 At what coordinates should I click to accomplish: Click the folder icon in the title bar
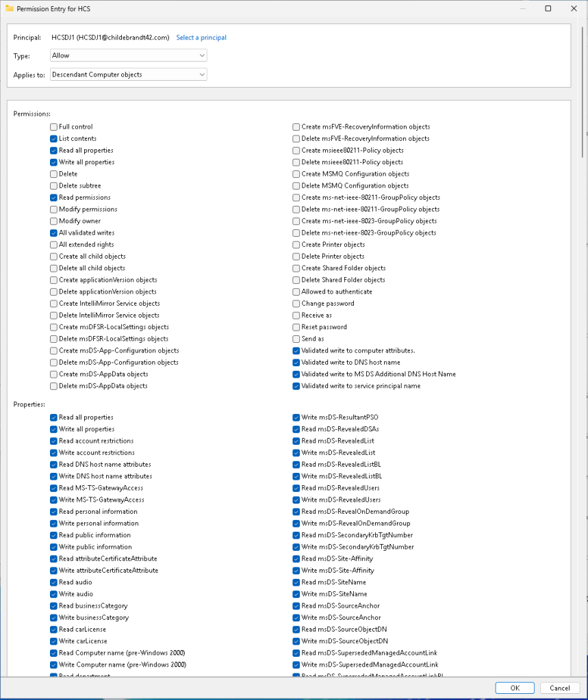(x=8, y=9)
